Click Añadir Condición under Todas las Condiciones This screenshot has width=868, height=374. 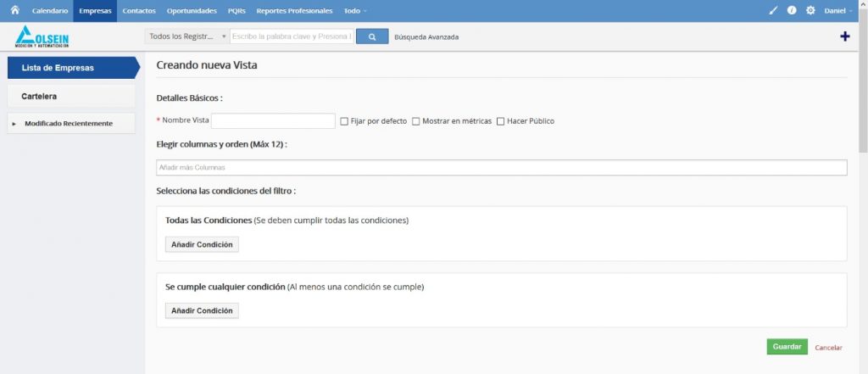[202, 244]
